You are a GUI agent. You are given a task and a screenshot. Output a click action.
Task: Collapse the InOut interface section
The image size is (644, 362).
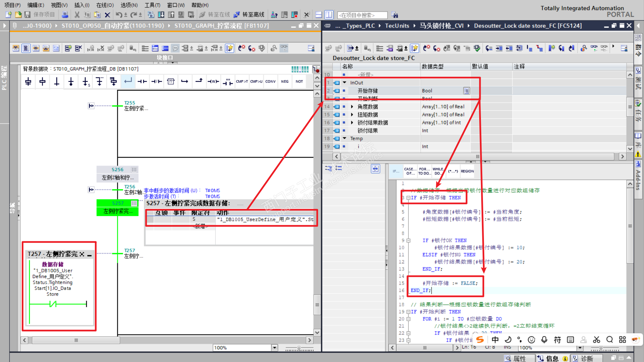tap(345, 83)
